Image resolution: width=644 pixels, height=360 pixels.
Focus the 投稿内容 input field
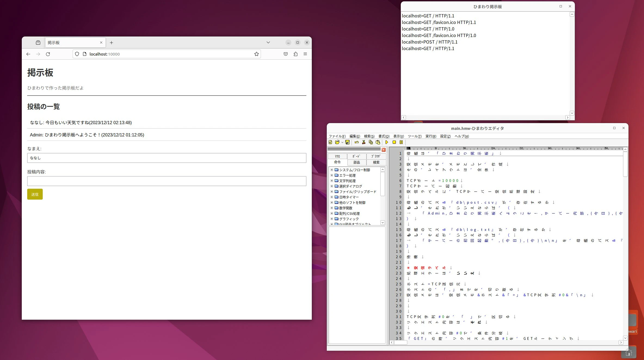(167, 181)
